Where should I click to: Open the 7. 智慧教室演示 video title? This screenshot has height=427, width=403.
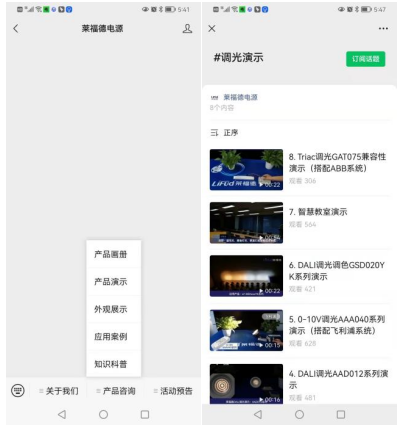(x=318, y=212)
